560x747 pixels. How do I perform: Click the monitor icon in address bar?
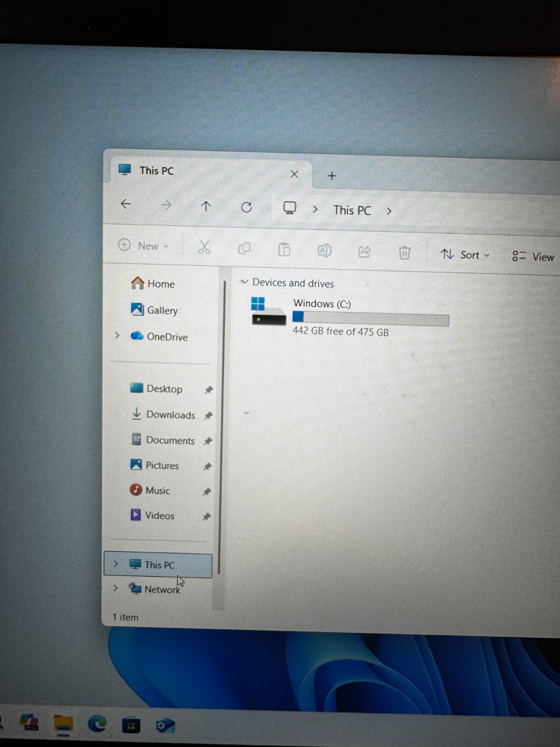(x=290, y=208)
